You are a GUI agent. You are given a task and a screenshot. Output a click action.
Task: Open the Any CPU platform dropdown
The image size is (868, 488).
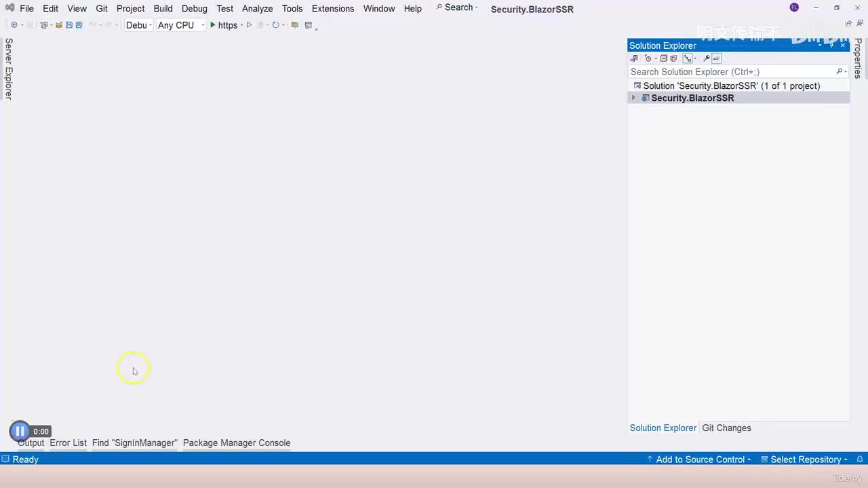[x=180, y=25]
